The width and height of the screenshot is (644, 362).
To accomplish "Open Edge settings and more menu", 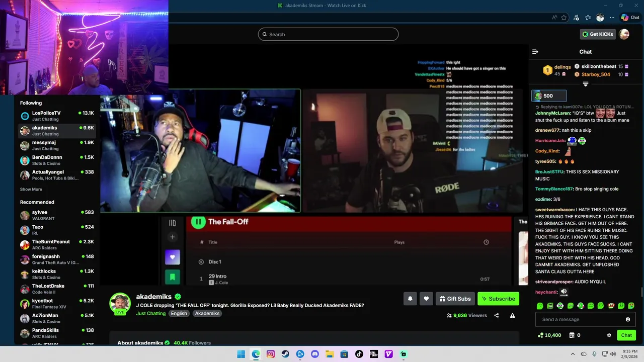I will click(612, 18).
